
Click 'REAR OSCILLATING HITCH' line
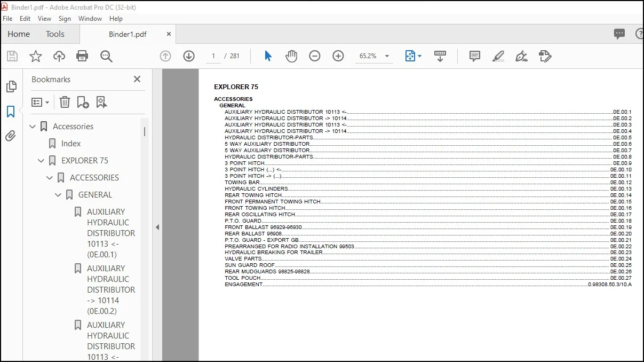(x=428, y=215)
